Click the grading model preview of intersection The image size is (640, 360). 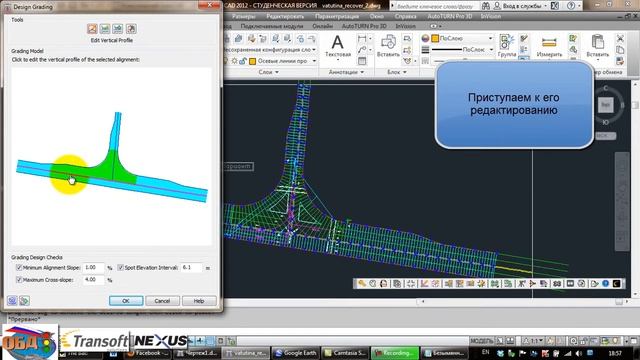tap(112, 156)
